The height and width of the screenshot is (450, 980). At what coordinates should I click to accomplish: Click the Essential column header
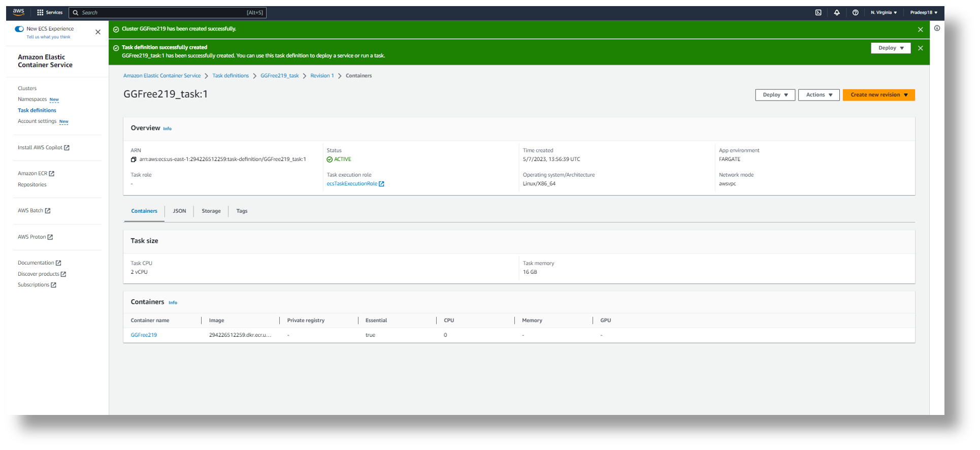click(x=376, y=320)
